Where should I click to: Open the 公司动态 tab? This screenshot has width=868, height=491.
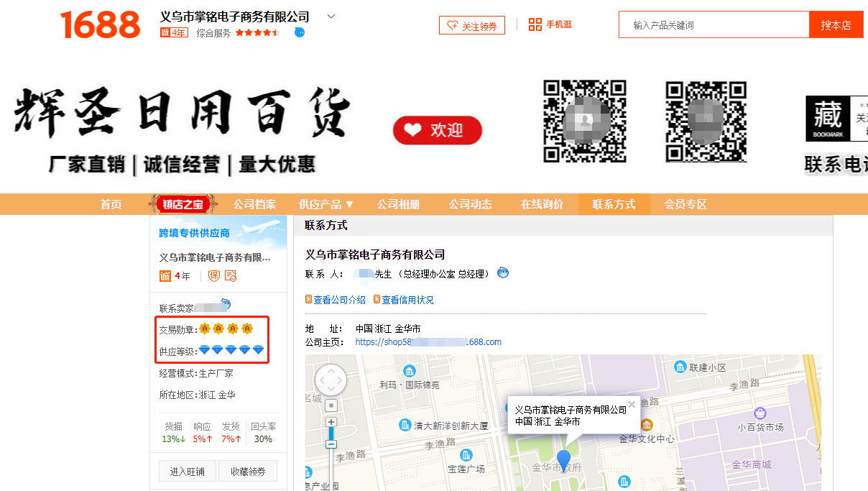click(x=470, y=204)
